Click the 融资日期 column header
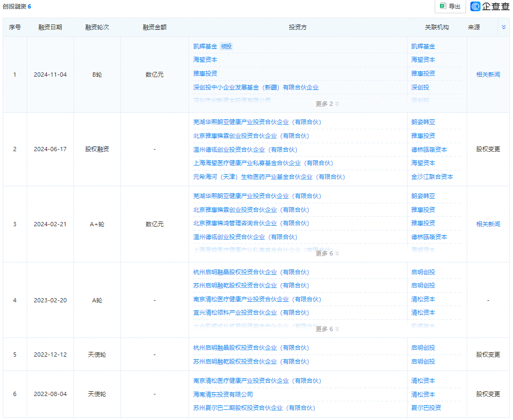This screenshot has width=513, height=420. (50, 28)
